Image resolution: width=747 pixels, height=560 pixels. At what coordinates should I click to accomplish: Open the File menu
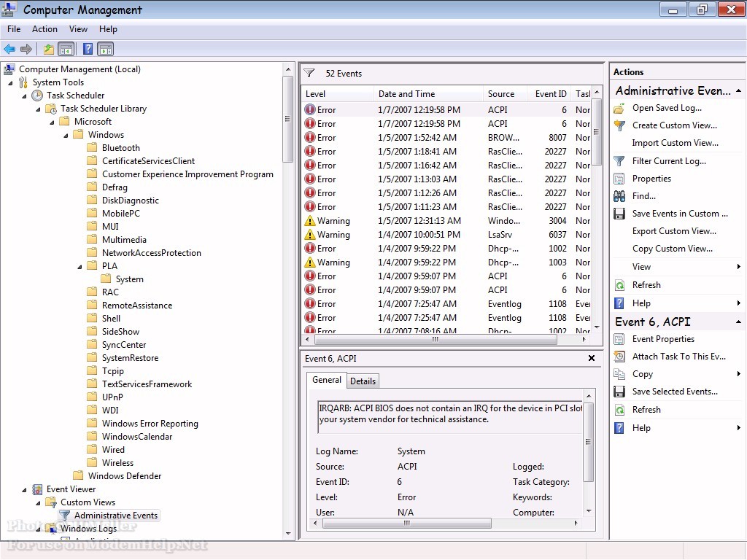(x=14, y=29)
